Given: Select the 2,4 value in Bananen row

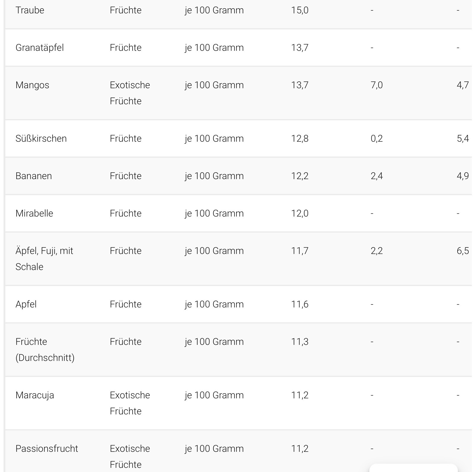Looking at the screenshot, I should click(376, 176).
